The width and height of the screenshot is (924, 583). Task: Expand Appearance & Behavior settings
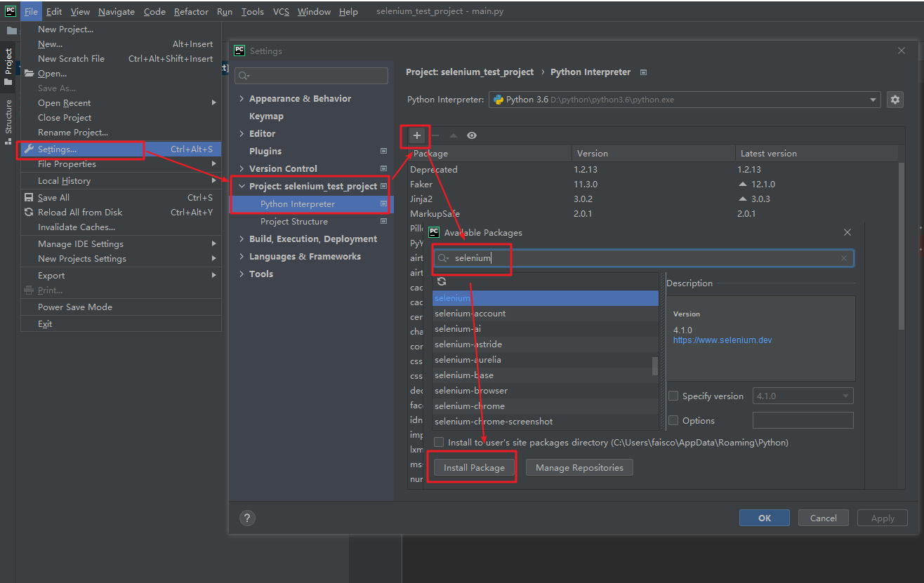point(242,98)
